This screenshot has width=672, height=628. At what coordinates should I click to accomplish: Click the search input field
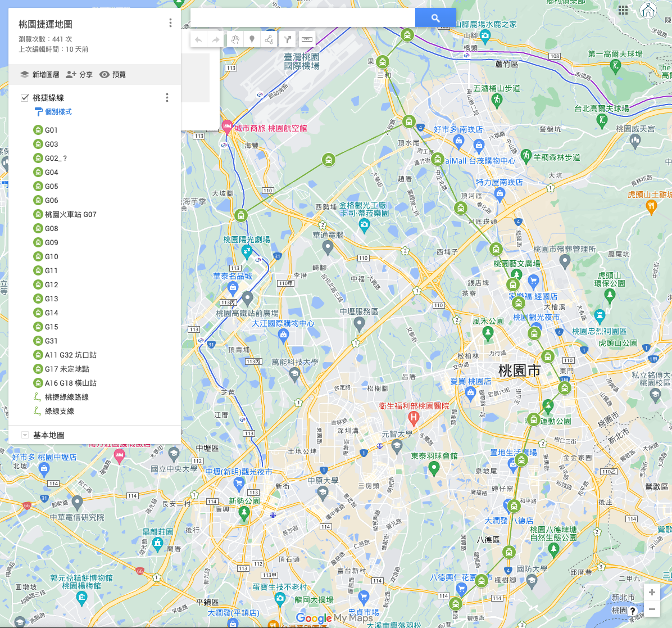pyautogui.click(x=303, y=18)
